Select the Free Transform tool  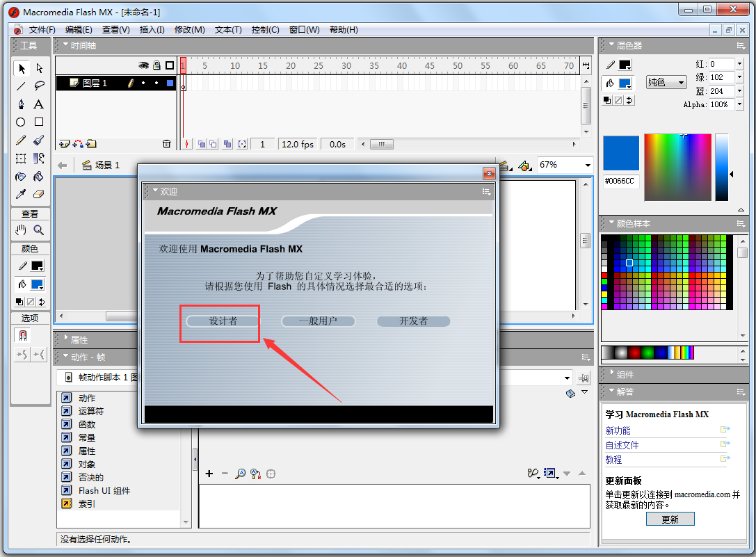point(21,158)
